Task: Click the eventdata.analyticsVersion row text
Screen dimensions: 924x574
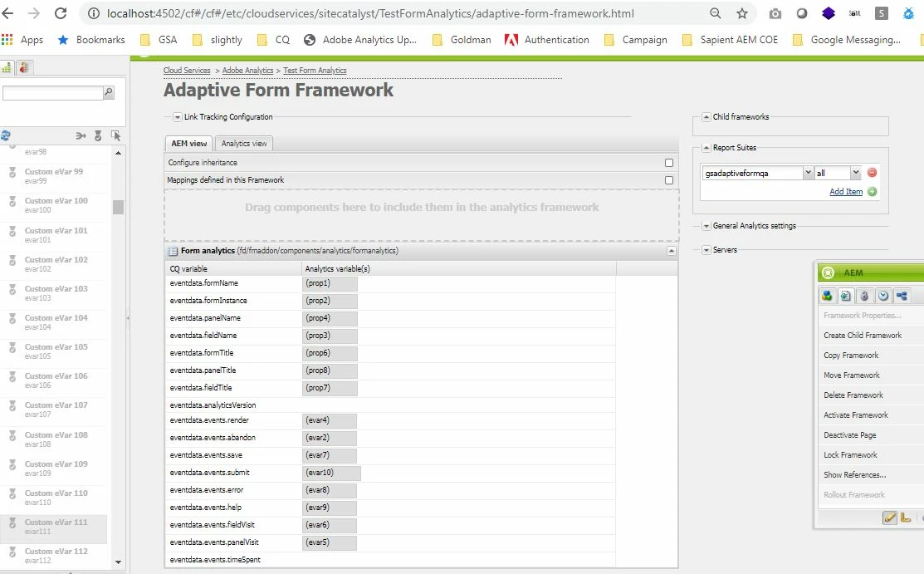Action: pyautogui.click(x=213, y=405)
